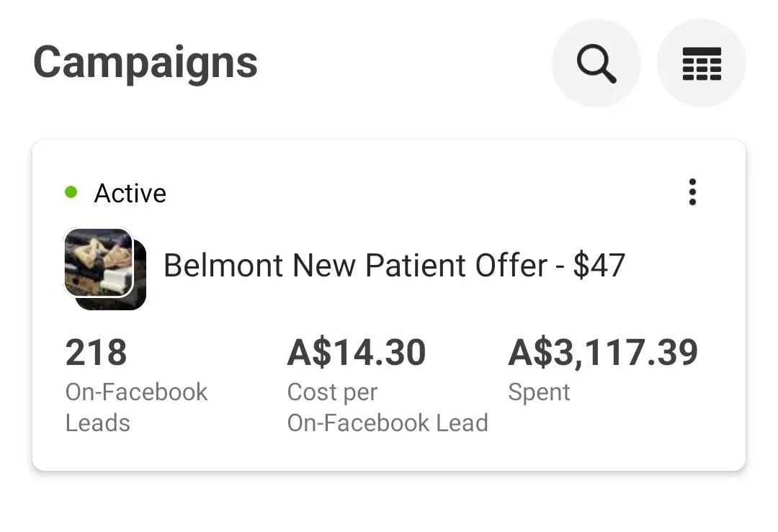This screenshot has width=778, height=532.
Task: Tap the Cost per label text
Action: pyautogui.click(x=332, y=392)
